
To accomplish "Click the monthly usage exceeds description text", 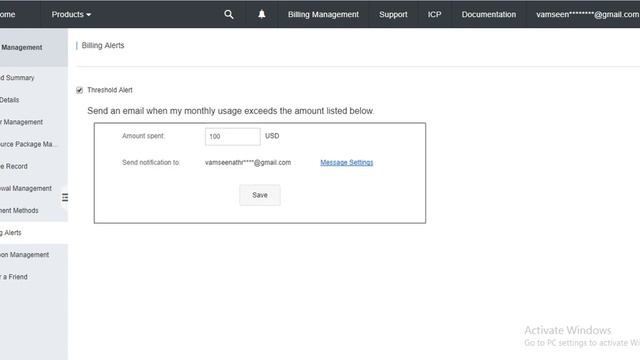I will (x=231, y=111).
